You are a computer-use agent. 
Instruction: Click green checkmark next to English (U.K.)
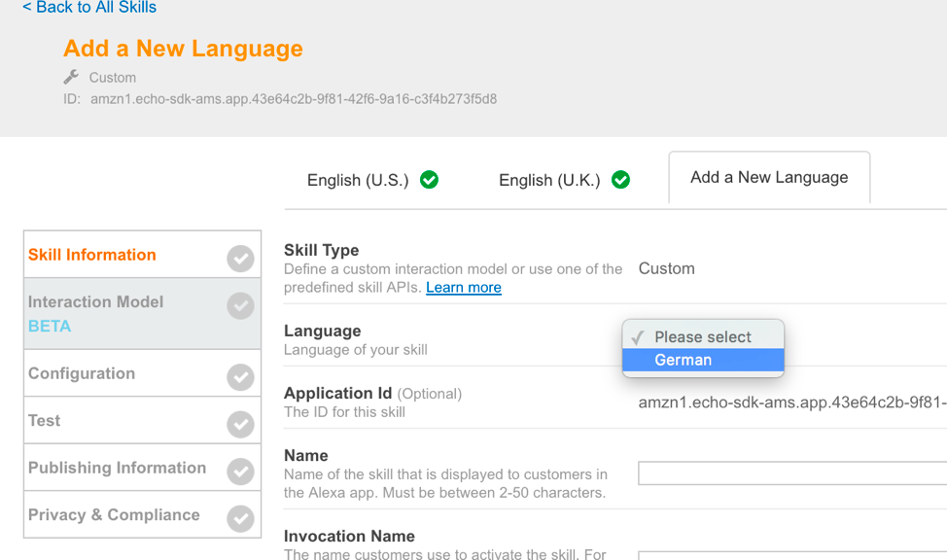click(x=620, y=180)
